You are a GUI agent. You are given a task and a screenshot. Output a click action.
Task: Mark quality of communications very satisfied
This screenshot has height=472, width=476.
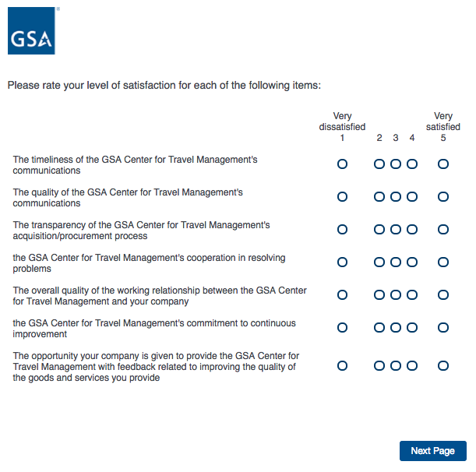point(443,197)
